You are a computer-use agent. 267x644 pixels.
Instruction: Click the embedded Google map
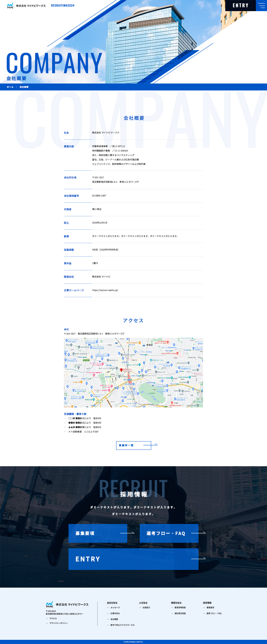pos(133,372)
